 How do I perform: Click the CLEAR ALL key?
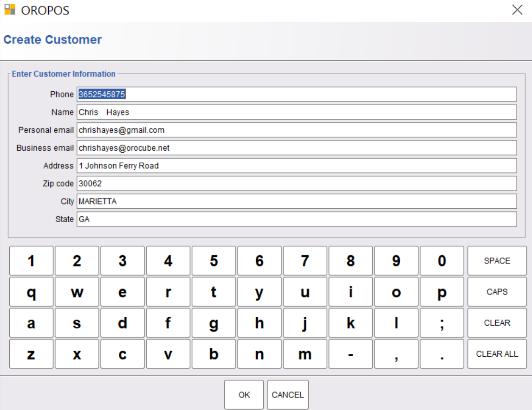(x=497, y=354)
